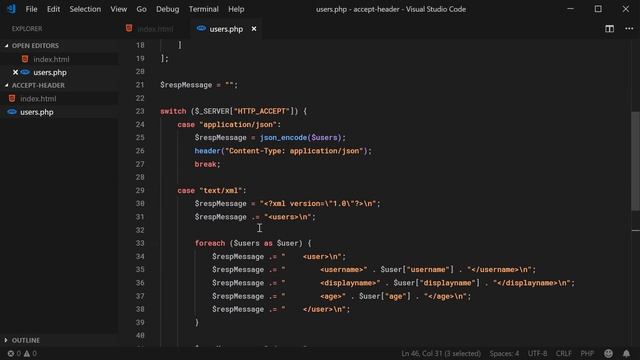Change the CRLF line ending setting

point(563,353)
